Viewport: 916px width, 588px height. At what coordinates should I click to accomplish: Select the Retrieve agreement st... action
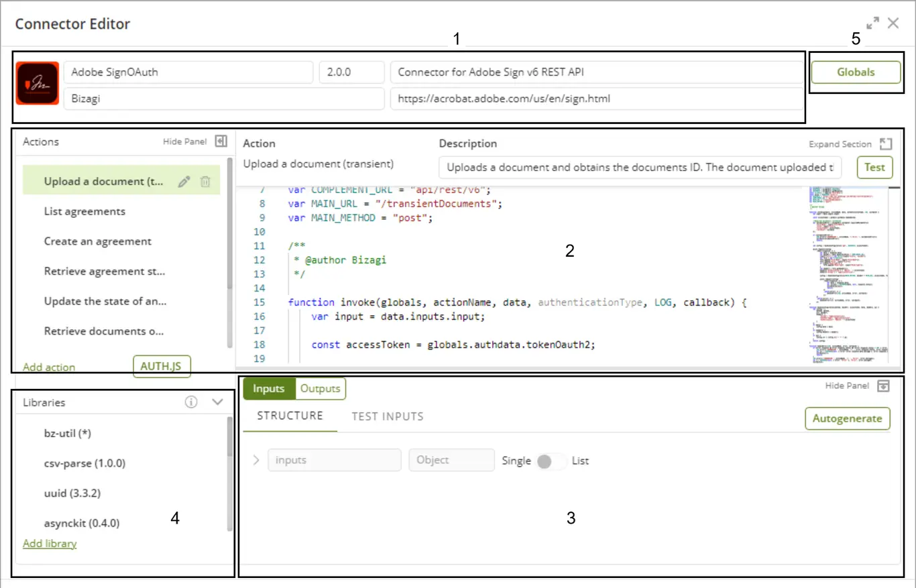[x=121, y=272]
